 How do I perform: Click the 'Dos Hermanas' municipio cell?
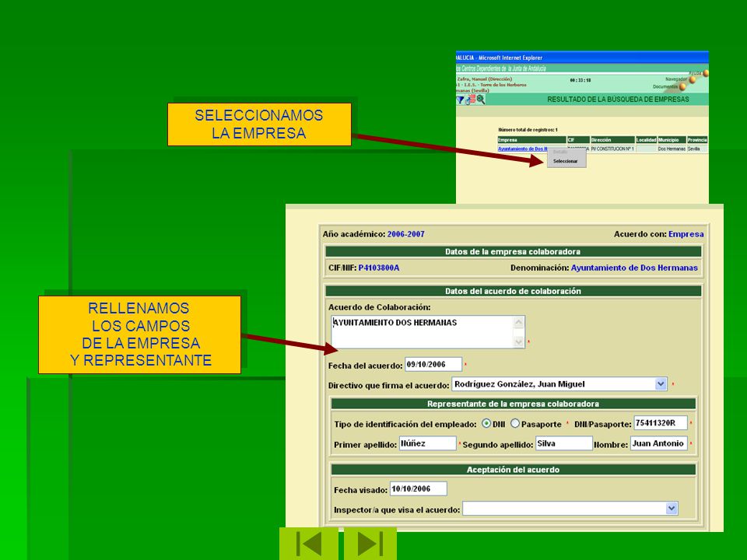coord(672,149)
